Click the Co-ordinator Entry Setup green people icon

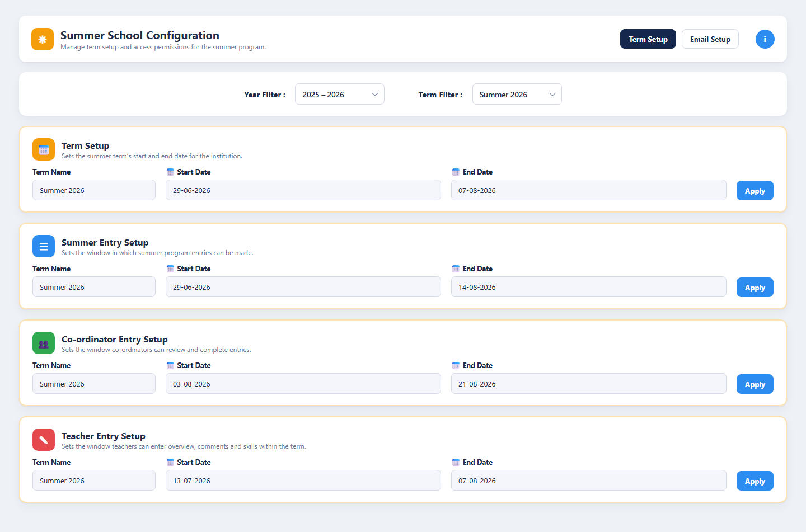[x=44, y=343]
